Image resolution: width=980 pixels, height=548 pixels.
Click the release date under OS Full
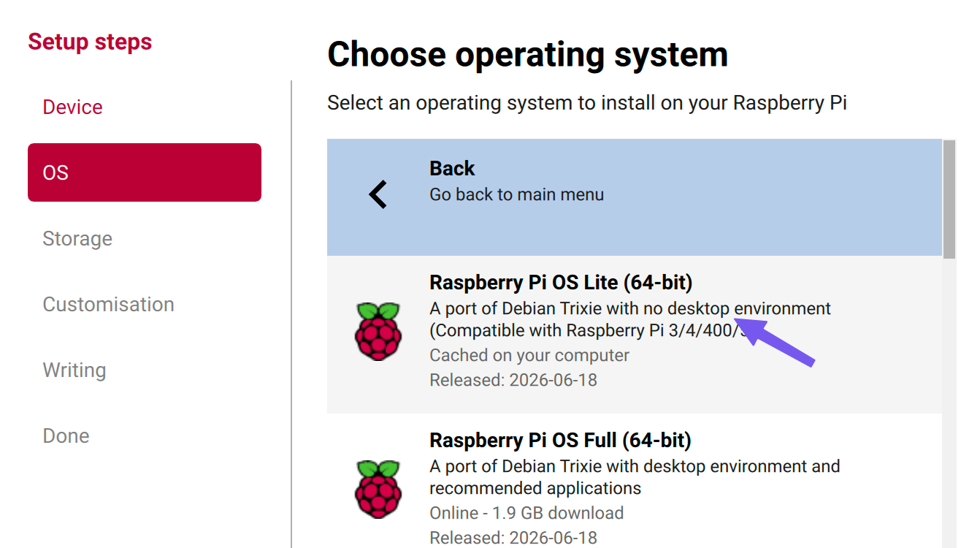point(513,538)
